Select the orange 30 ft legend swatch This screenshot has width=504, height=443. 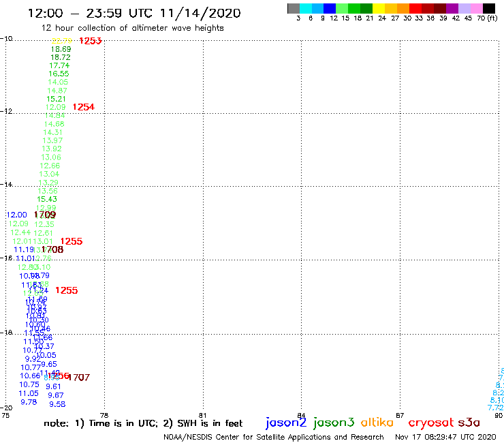[x=403, y=9]
